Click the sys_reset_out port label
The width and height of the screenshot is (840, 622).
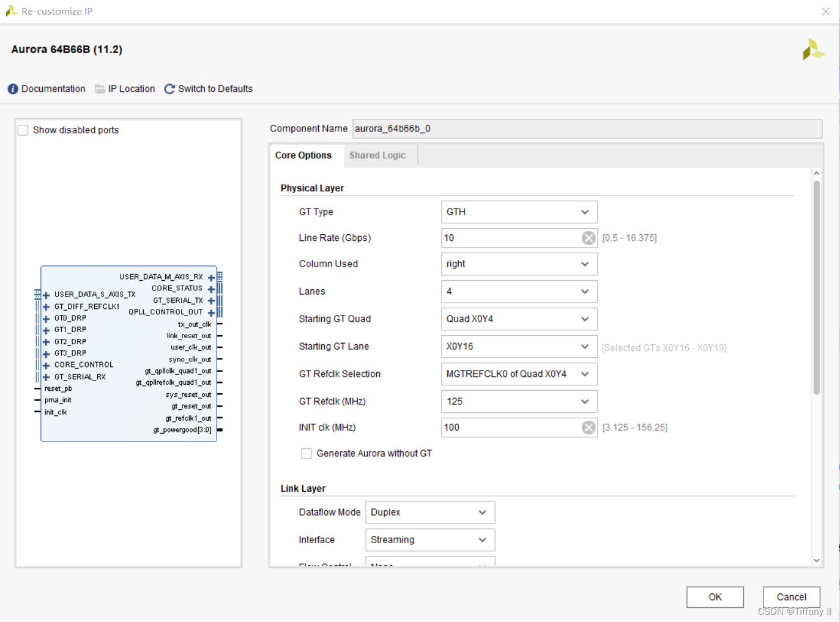(188, 395)
